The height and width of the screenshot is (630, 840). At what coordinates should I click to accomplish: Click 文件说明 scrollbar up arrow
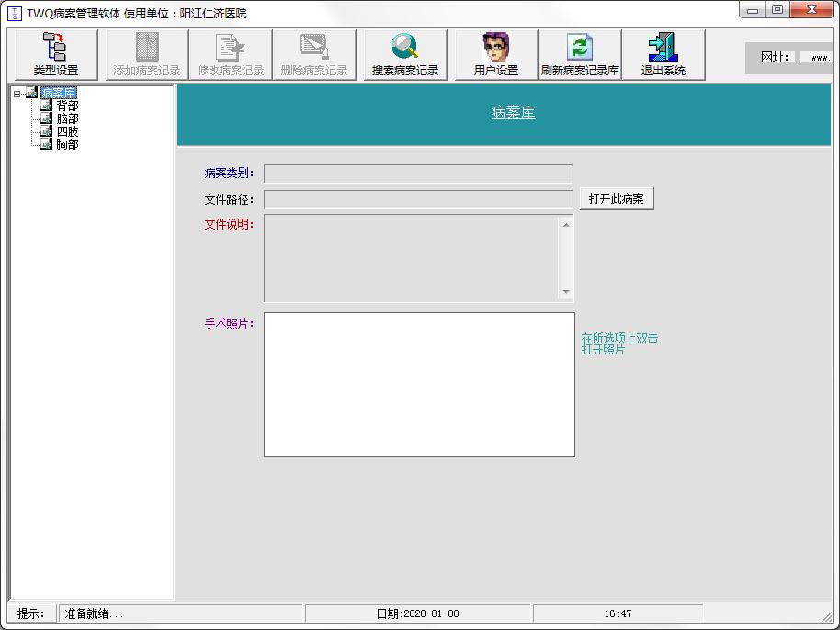coord(566,225)
